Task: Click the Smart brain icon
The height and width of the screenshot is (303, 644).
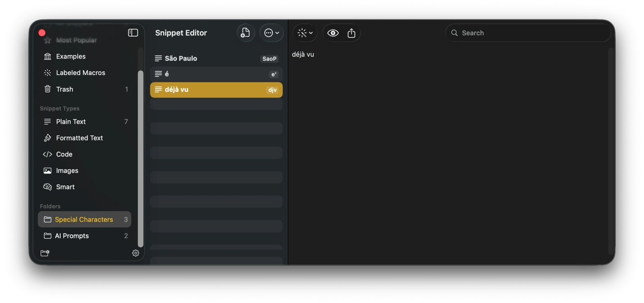Action: click(47, 187)
